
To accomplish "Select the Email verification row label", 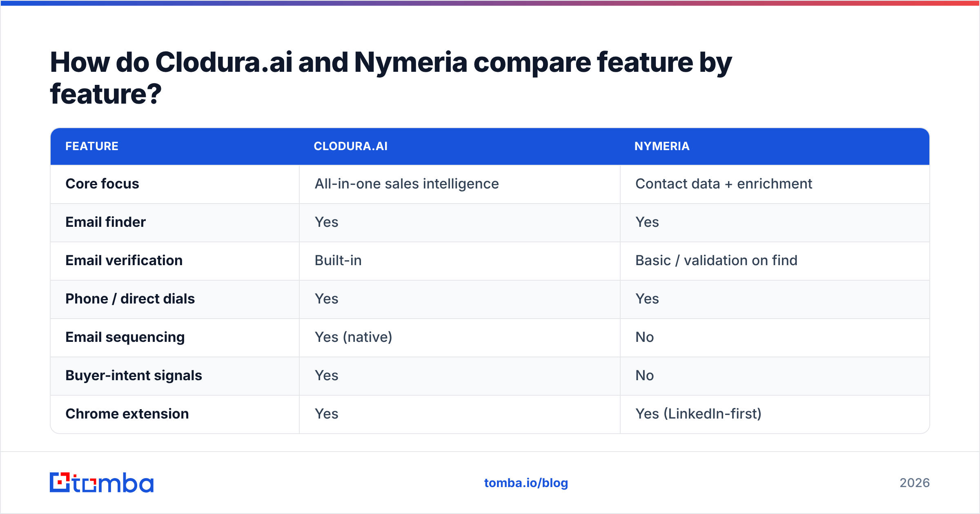I will 124,261.
